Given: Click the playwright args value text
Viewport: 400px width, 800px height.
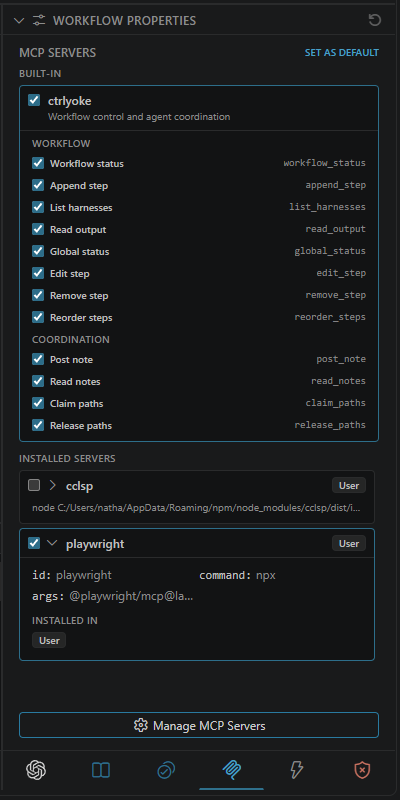Looking at the screenshot, I should click(x=132, y=596).
